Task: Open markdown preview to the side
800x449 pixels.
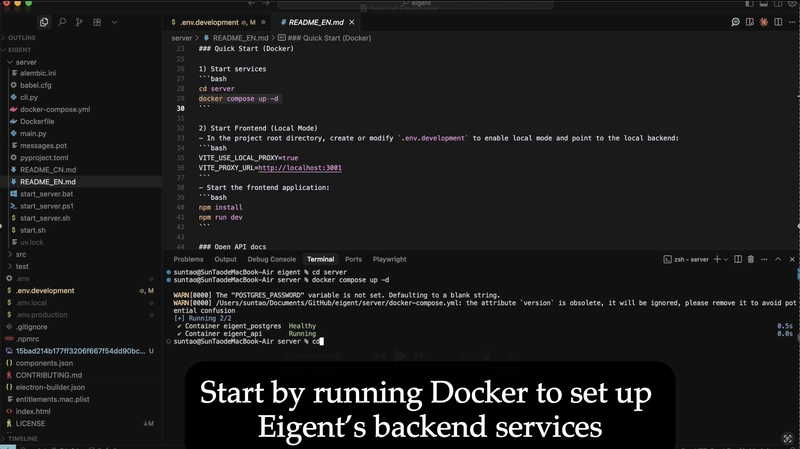Action: [x=749, y=22]
